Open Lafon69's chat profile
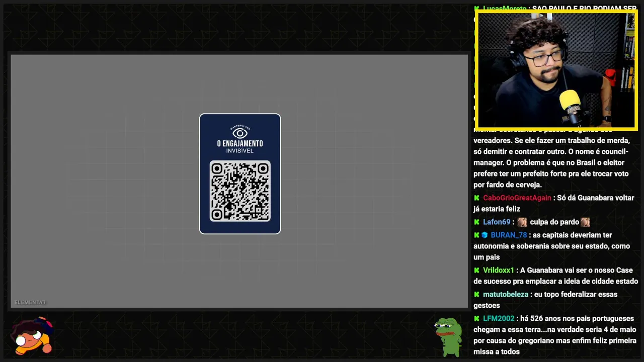The image size is (644, 362). [x=497, y=222]
